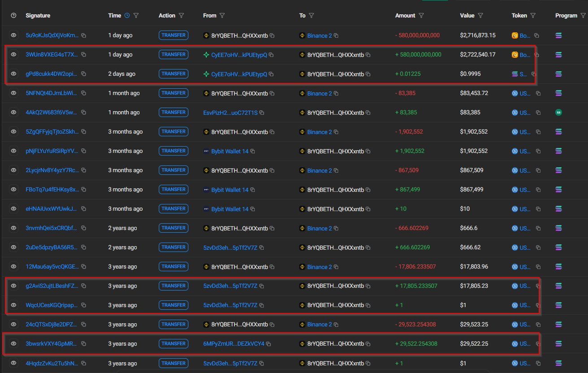Open CyEE7oHV...kPUEtypQ address in gPd8cukk4DW2opi row
This screenshot has width=588, height=373.
pos(239,74)
